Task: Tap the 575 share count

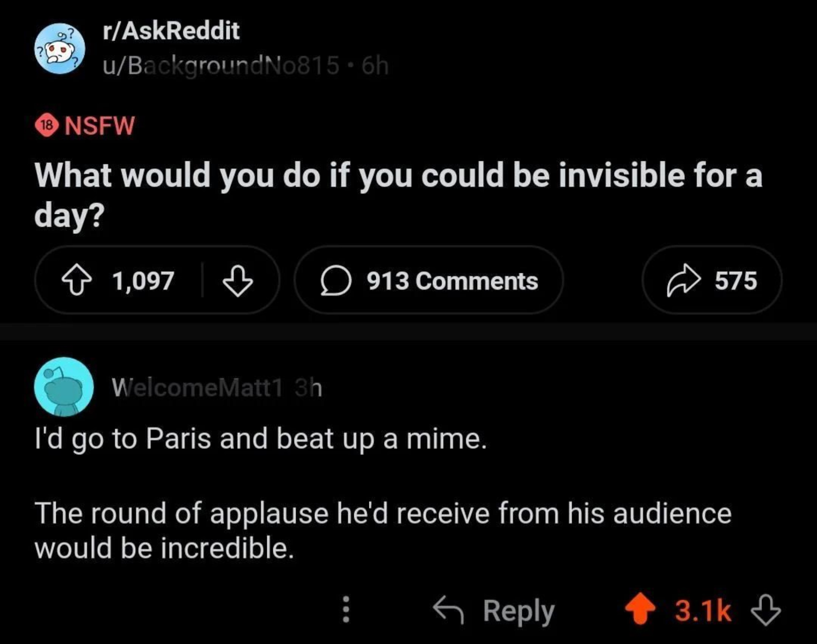Action: 736,281
